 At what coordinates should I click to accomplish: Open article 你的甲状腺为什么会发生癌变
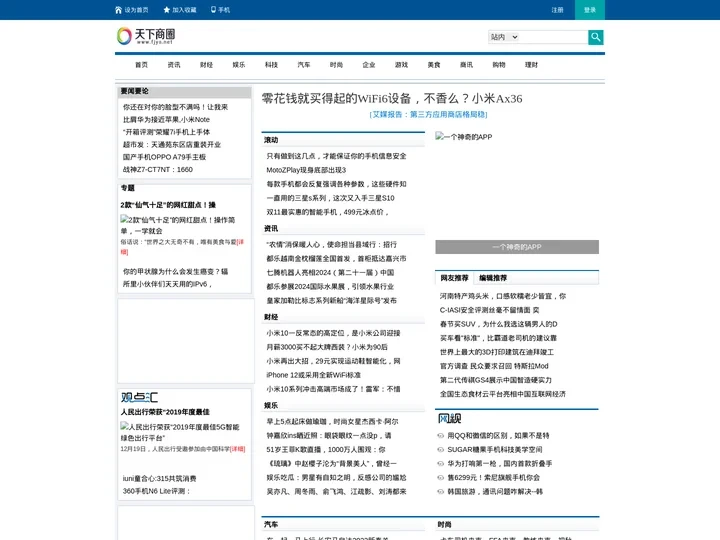pyautogui.click(x=175, y=272)
